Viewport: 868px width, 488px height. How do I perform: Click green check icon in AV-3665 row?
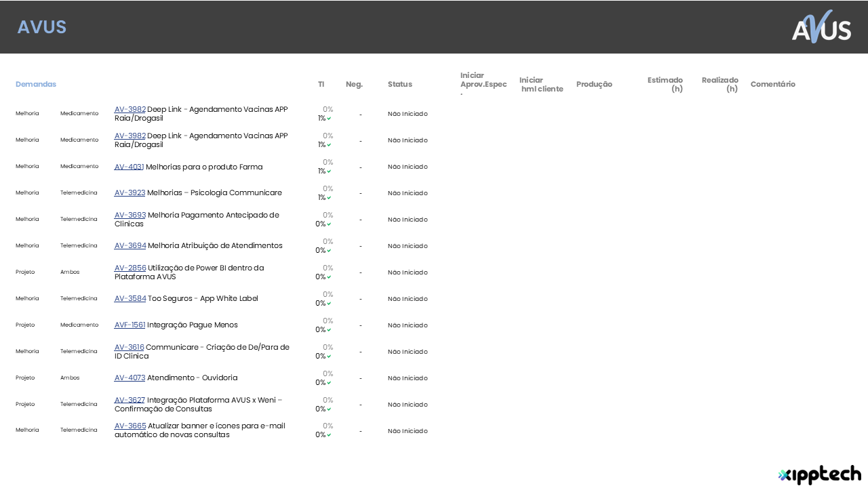pyautogui.click(x=329, y=435)
